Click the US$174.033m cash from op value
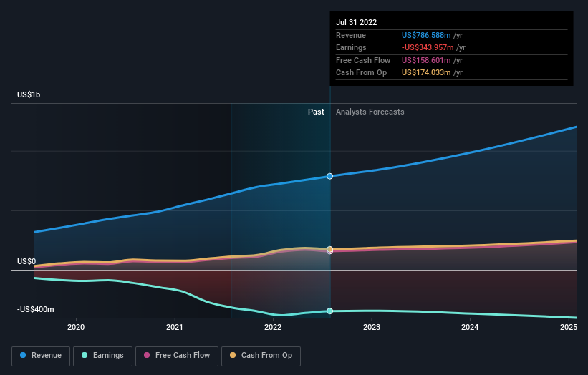This screenshot has width=588, height=375. coord(426,73)
